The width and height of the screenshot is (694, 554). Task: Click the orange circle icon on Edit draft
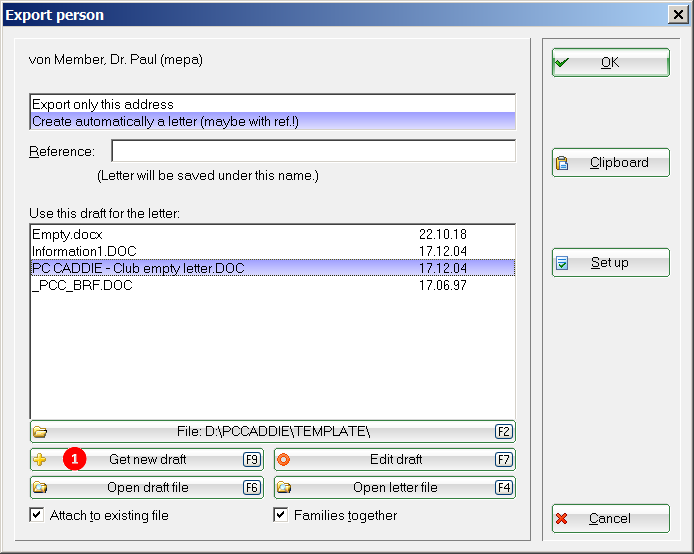click(x=283, y=460)
